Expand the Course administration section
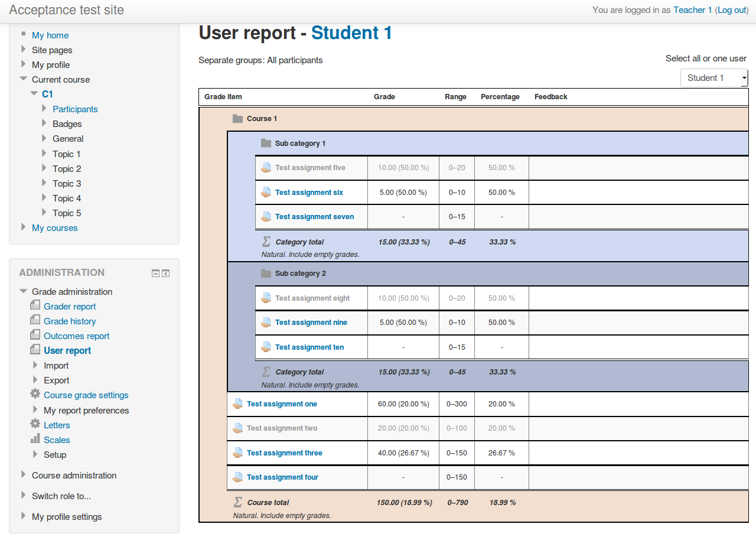Viewport: 756px width, 537px height. coord(23,474)
